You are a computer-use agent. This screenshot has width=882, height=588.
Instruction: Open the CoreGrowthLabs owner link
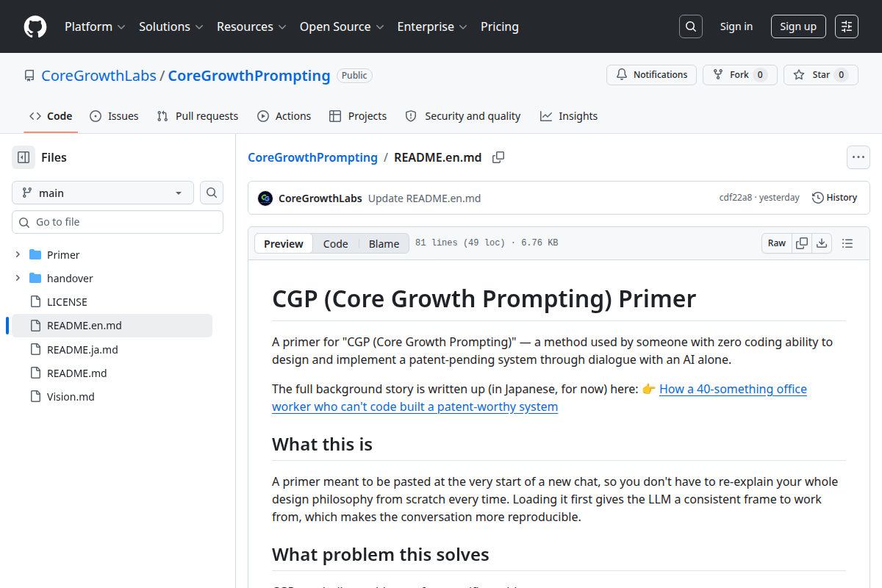(x=98, y=76)
